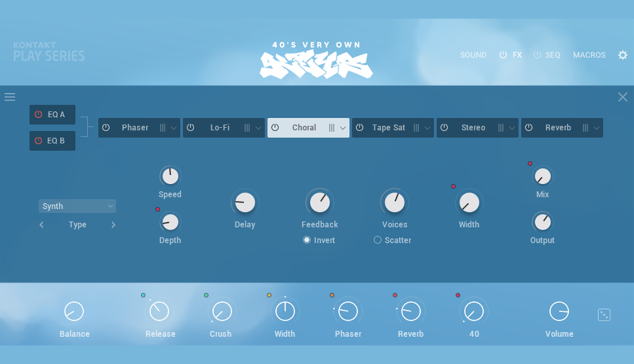
Task: Disable the Phaser effect power
Action: click(x=106, y=128)
